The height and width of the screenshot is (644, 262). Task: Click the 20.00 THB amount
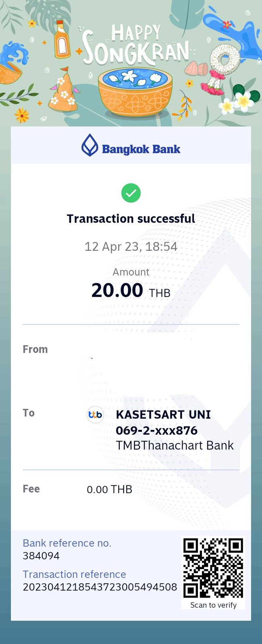pyautogui.click(x=131, y=290)
